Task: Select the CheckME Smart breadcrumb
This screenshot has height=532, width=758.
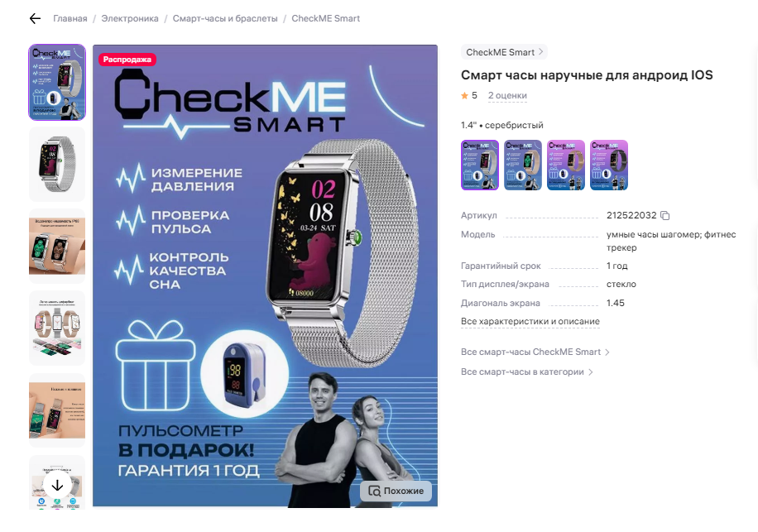Action: (325, 18)
